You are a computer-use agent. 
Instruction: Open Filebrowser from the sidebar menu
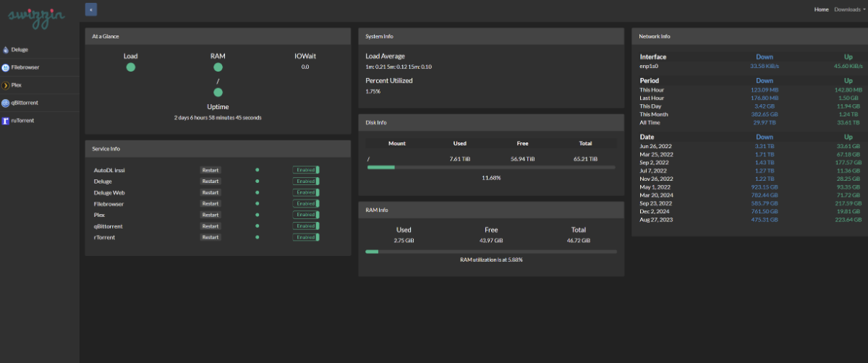click(40, 67)
